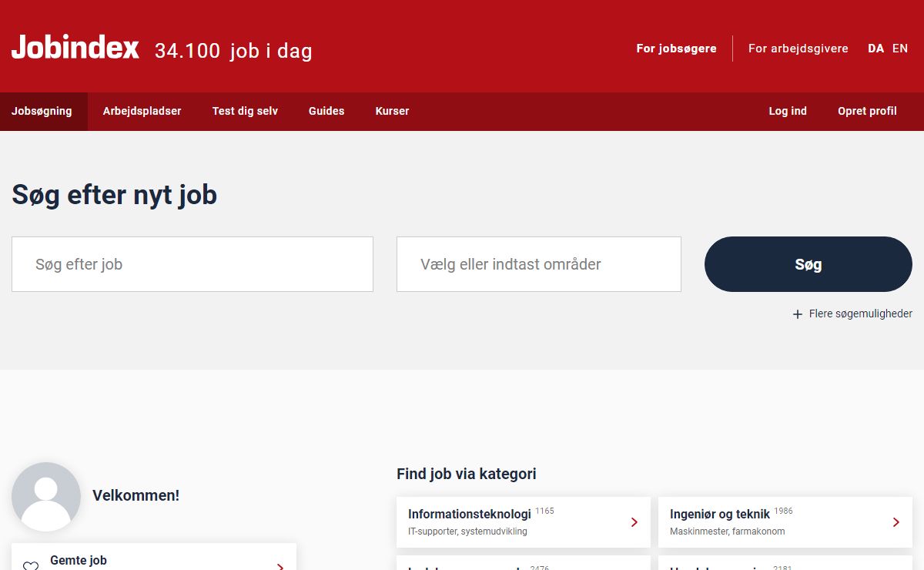Click Log ind
The image size is (924, 570).
(788, 111)
